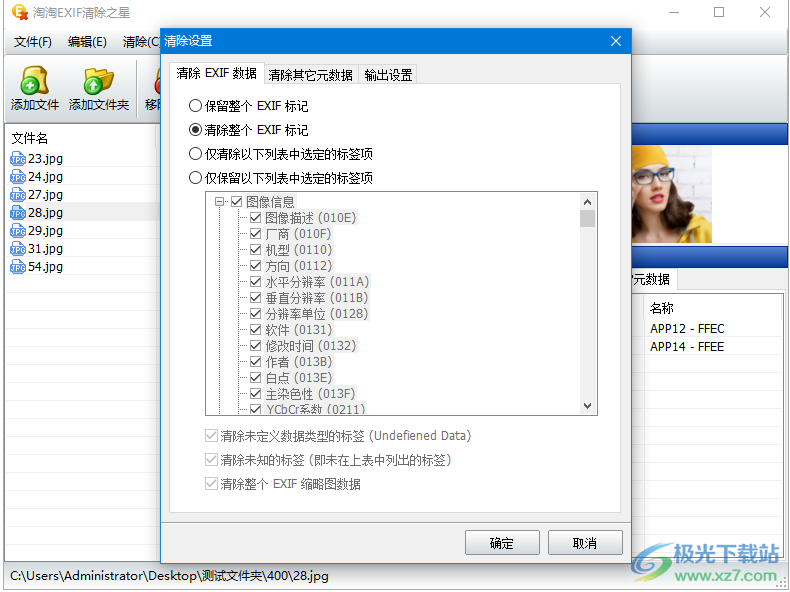The width and height of the screenshot is (790, 592).
Task: Open the 文件(F) menu
Action: (33, 42)
